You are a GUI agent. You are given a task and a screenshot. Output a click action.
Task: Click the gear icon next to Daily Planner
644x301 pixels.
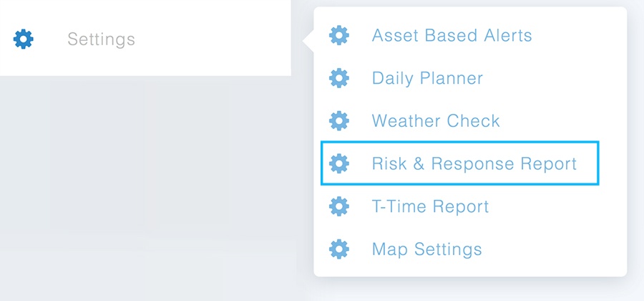coord(339,77)
